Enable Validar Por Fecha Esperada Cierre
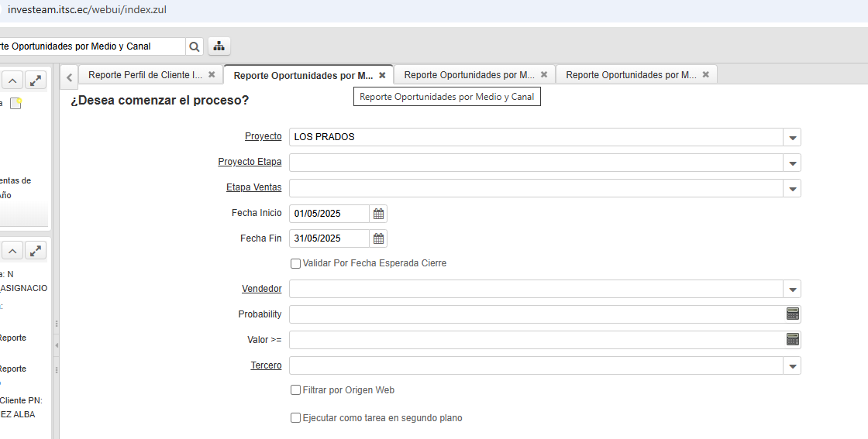Viewport: 868px width, 439px height. pyautogui.click(x=295, y=264)
